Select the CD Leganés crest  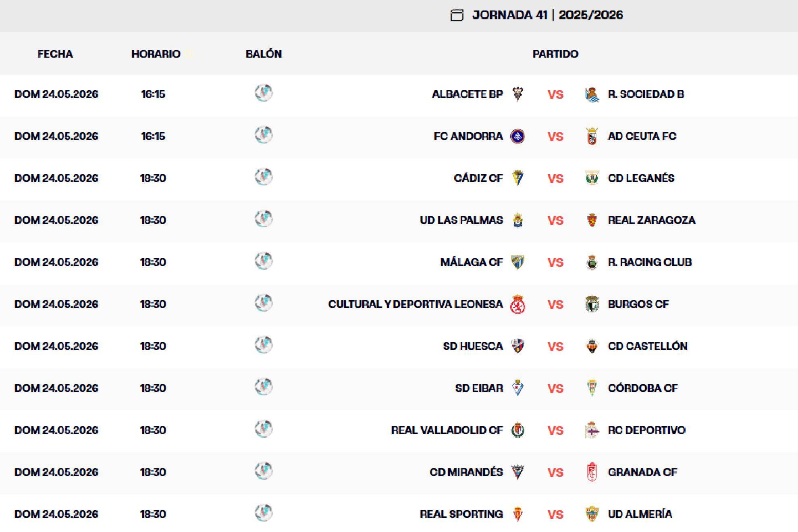592,178
